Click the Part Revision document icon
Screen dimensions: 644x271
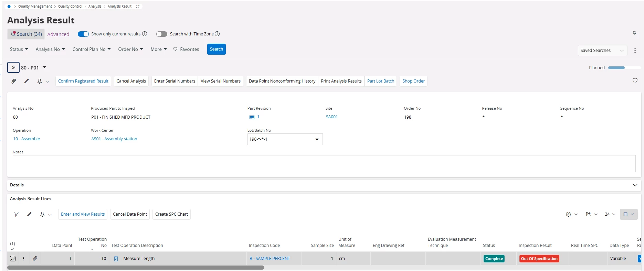(x=252, y=117)
